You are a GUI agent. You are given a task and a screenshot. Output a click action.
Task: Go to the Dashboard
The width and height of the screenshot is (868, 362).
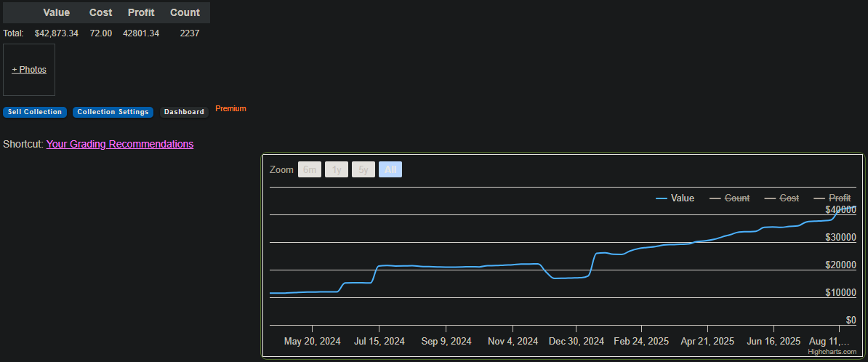185,112
